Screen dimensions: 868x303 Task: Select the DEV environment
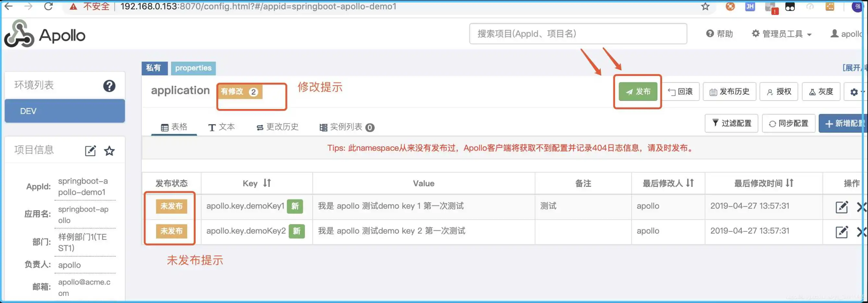tap(65, 111)
